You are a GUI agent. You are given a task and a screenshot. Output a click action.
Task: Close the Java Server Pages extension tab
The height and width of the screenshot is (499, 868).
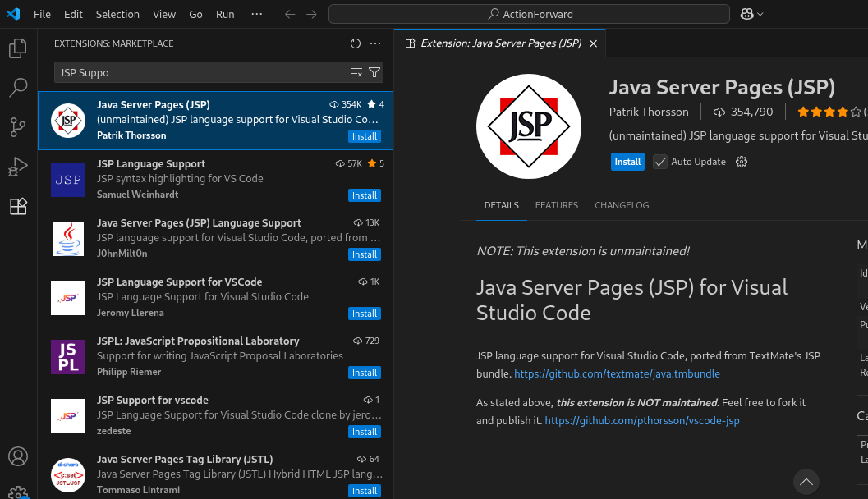click(x=594, y=43)
